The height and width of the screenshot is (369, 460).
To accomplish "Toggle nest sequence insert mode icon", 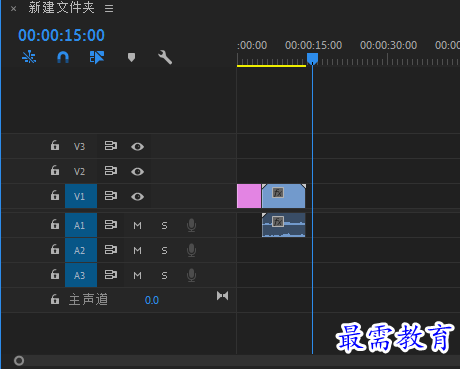I will coord(29,57).
